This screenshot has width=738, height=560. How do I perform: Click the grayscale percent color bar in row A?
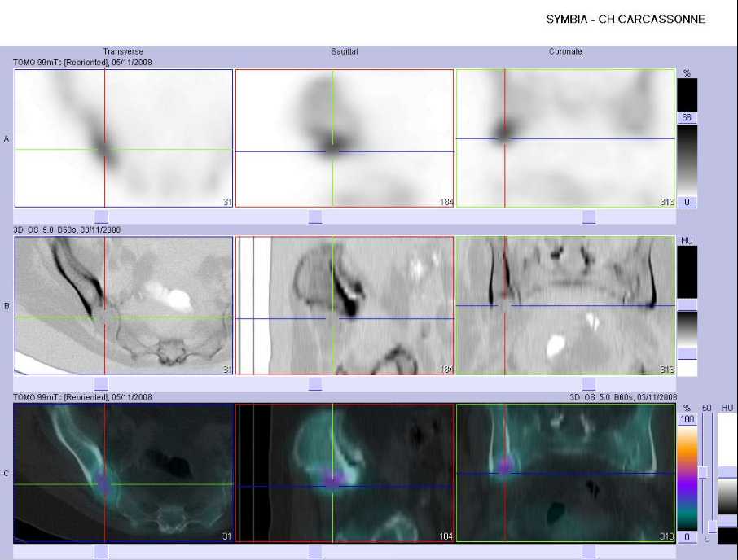[x=687, y=160]
